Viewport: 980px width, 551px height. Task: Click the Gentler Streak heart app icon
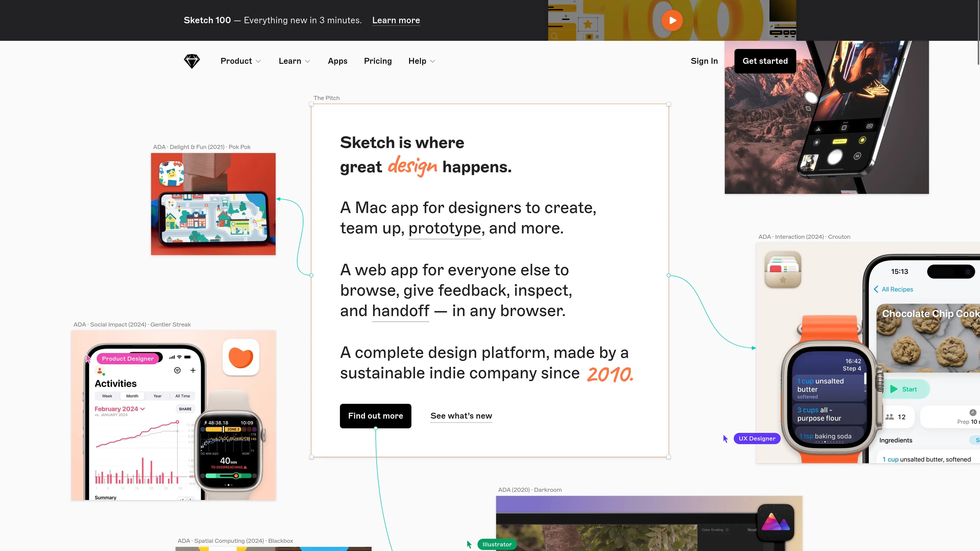point(241,357)
